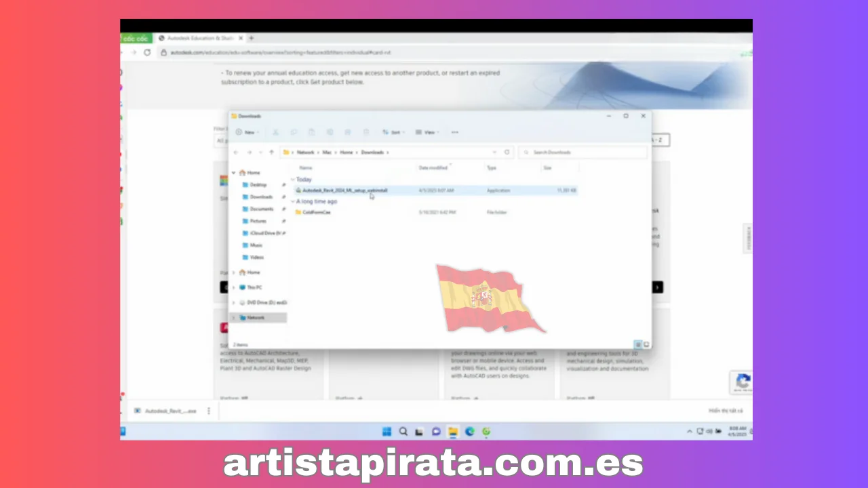868x488 pixels.
Task: Go back with Explorer back arrow
Action: (x=236, y=152)
